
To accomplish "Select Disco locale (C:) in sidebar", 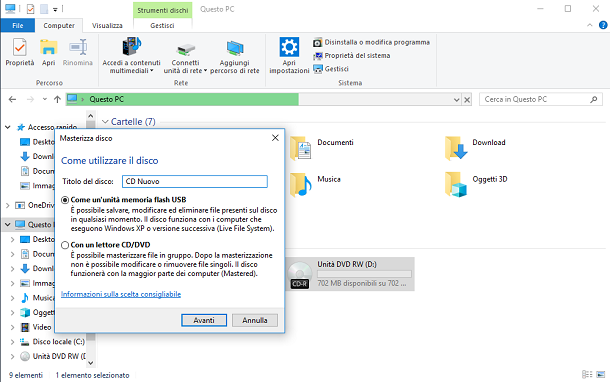I will 58,342.
